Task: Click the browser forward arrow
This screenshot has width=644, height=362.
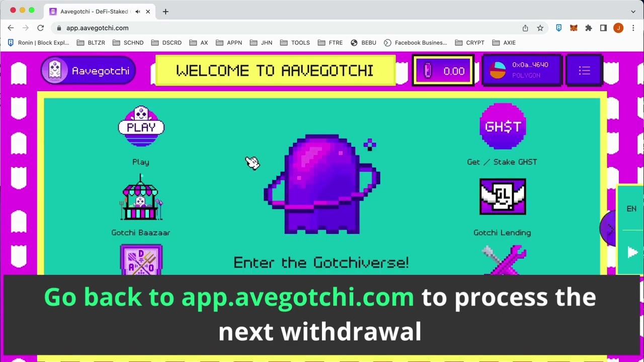Action: click(26, 28)
